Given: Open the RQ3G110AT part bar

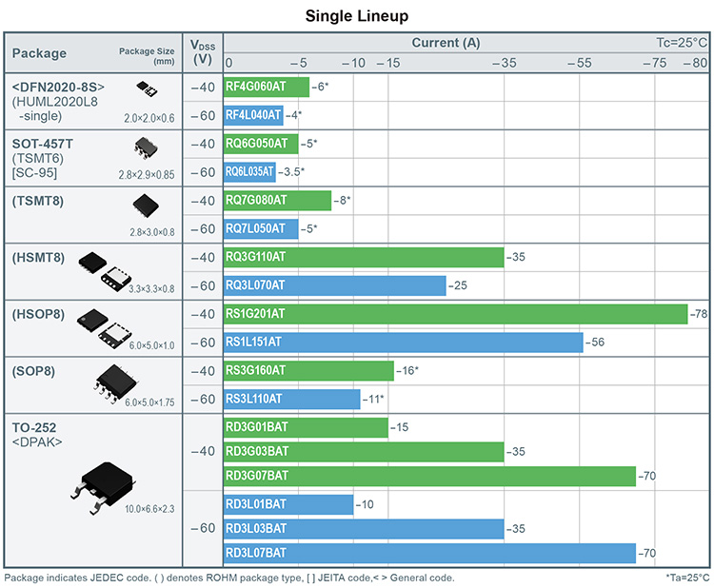Looking at the screenshot, I should tap(364, 257).
